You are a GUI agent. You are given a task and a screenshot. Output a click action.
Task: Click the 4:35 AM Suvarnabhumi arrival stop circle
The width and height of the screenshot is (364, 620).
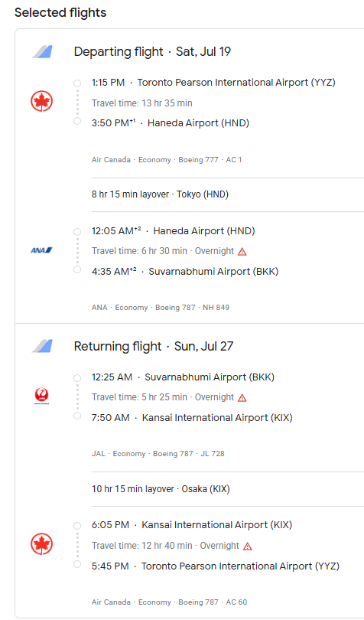click(x=77, y=269)
